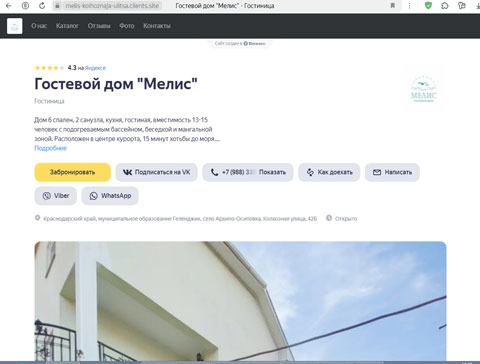Click the envelope icon in Написать
Image resolution: width=480 pixels, height=364 pixels.
click(x=377, y=172)
